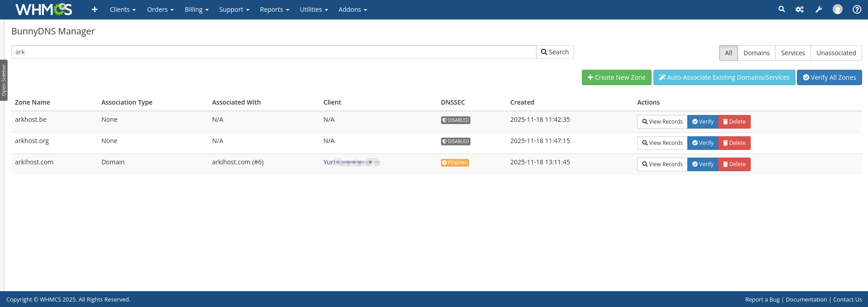Open the user account avatar icon

[838, 10]
